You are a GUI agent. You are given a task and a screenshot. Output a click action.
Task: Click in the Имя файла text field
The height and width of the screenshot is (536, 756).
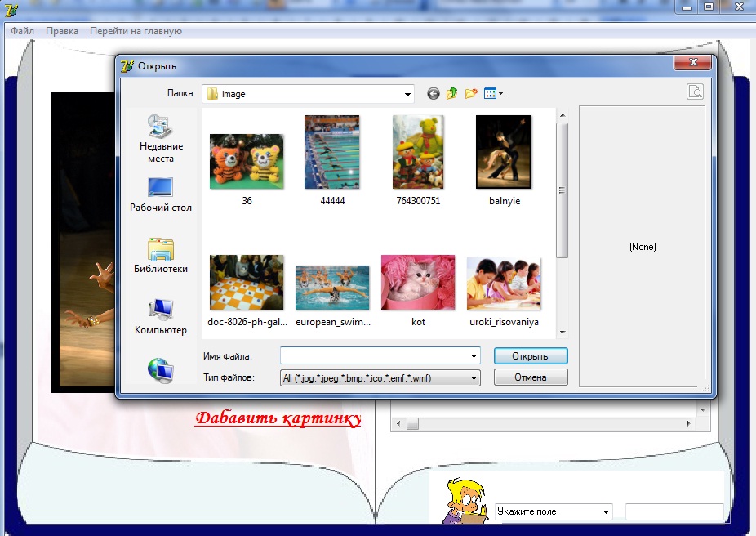[x=374, y=356]
